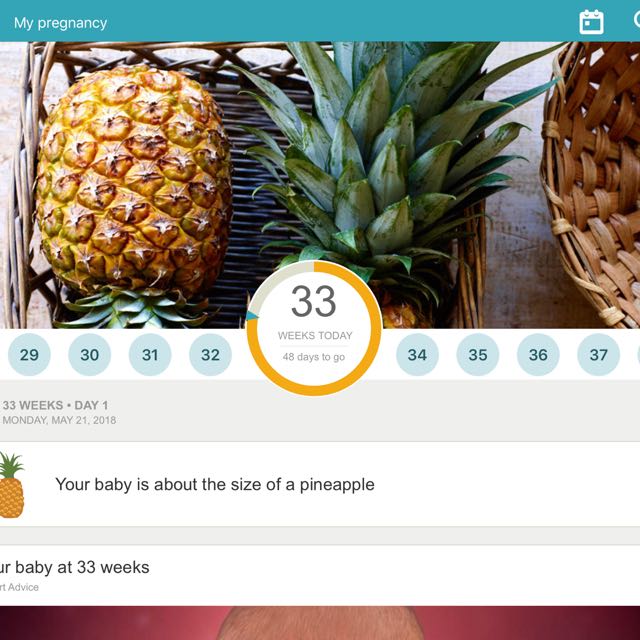Switch to week 35
The height and width of the screenshot is (640, 640).
pyautogui.click(x=478, y=355)
